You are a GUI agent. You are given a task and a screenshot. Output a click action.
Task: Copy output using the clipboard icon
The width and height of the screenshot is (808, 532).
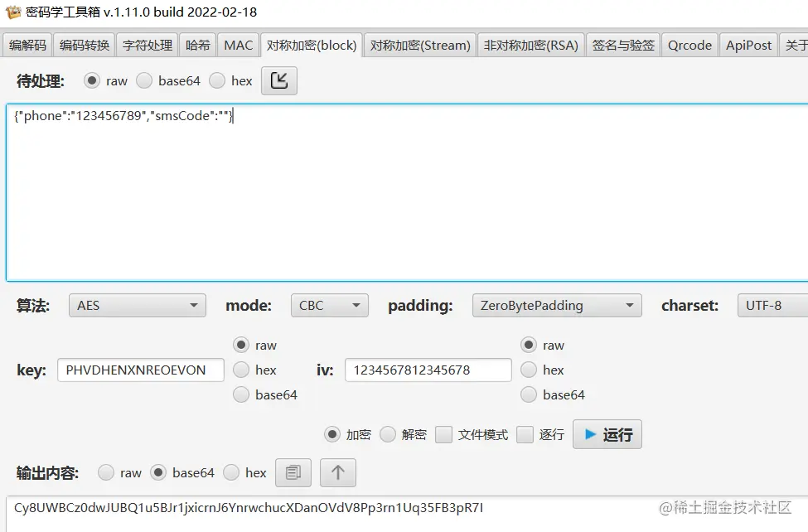(293, 472)
